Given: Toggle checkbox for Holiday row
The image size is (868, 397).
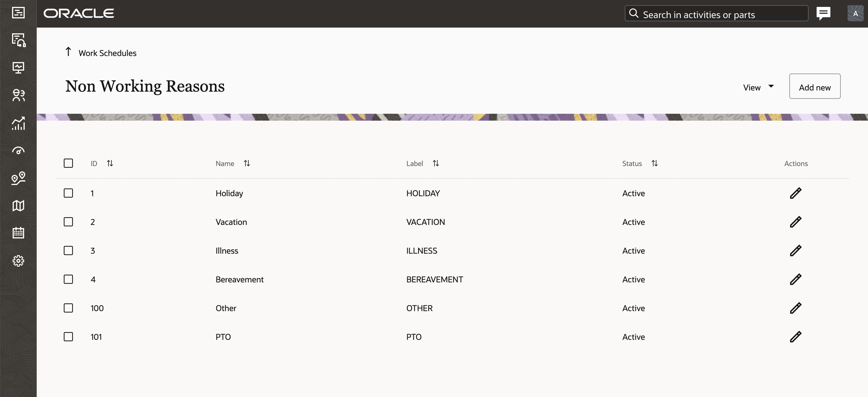Looking at the screenshot, I should (68, 193).
